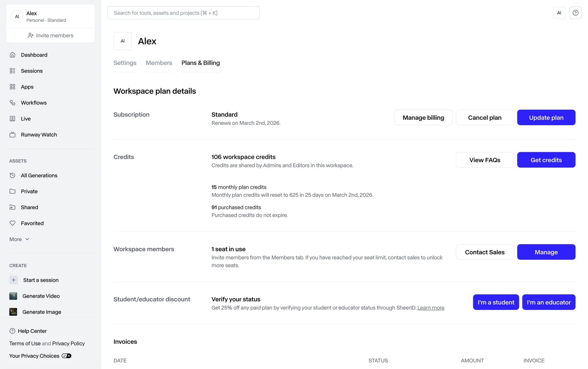Viewport: 588px width, 369px height.
Task: Click the DATE invoices column header
Action: 120,361
